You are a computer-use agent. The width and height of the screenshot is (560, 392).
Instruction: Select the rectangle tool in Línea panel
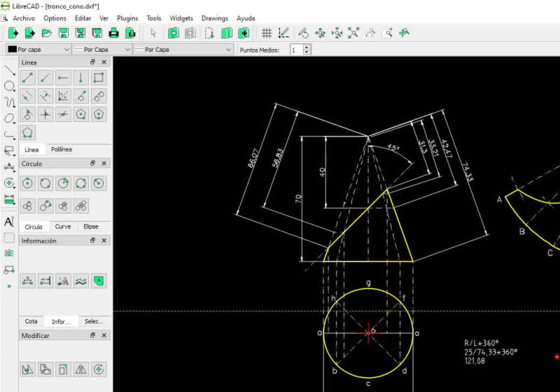click(x=99, y=78)
